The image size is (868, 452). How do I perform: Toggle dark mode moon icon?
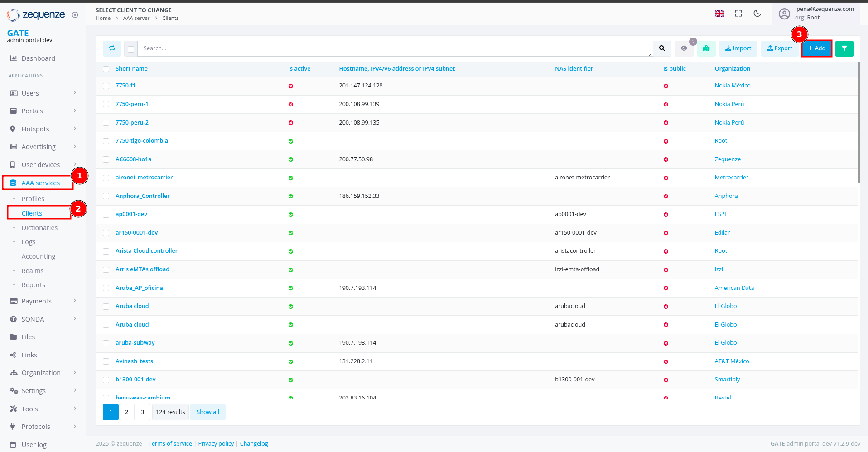757,14
